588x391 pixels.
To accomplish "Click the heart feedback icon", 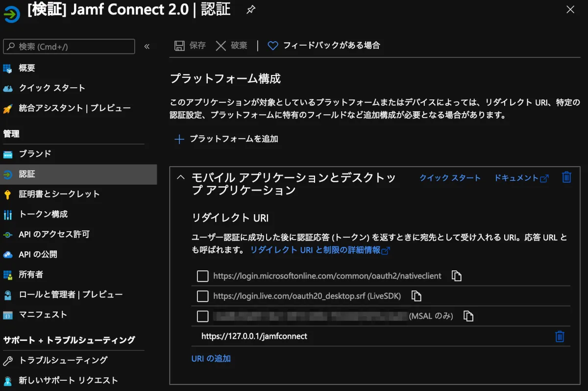I will pyautogui.click(x=273, y=46).
